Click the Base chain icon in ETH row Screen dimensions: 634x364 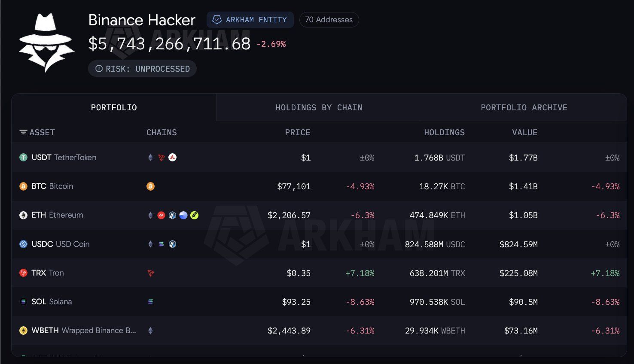[x=183, y=215]
